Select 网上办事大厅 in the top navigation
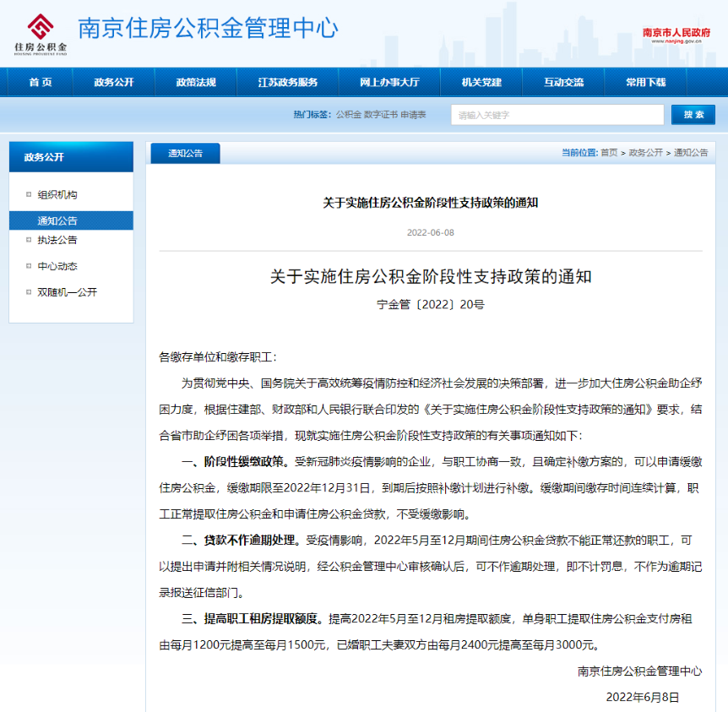728x712 pixels. pos(389,83)
